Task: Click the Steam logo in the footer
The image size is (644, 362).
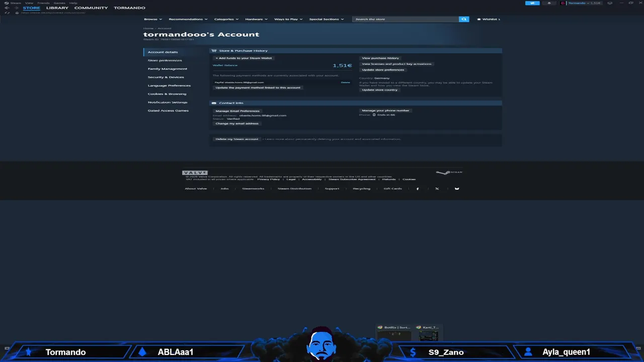Action: (x=449, y=172)
